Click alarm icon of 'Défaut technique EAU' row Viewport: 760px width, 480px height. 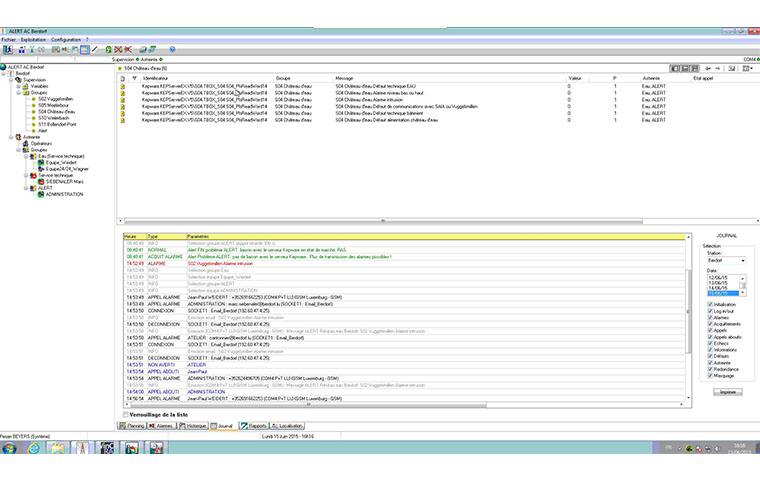(123, 86)
